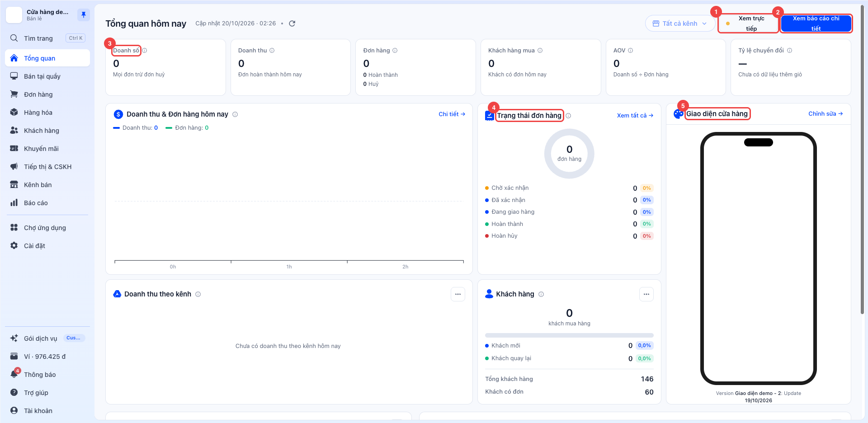Click the AOV info icon
This screenshot has width=868, height=423.
[x=631, y=51]
